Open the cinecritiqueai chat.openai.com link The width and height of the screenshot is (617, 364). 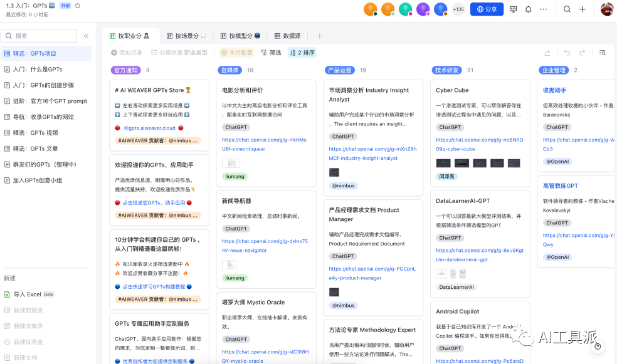pyautogui.click(x=264, y=144)
